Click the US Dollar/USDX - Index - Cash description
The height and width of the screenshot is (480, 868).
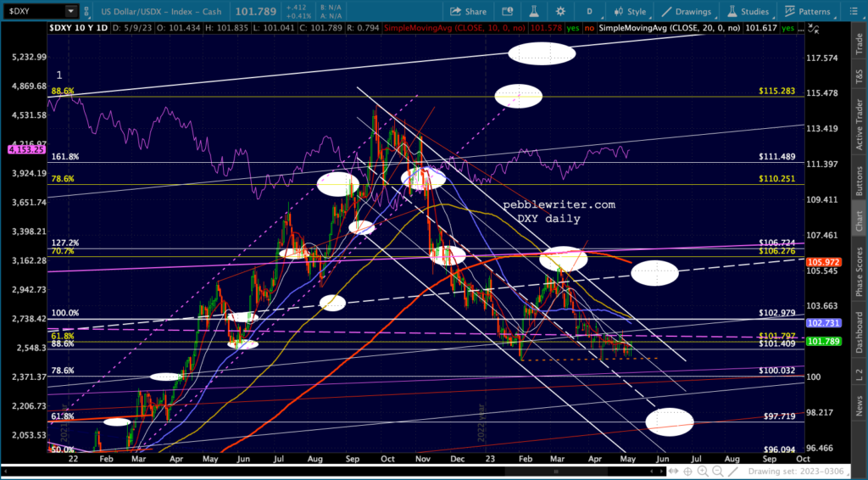(161, 11)
